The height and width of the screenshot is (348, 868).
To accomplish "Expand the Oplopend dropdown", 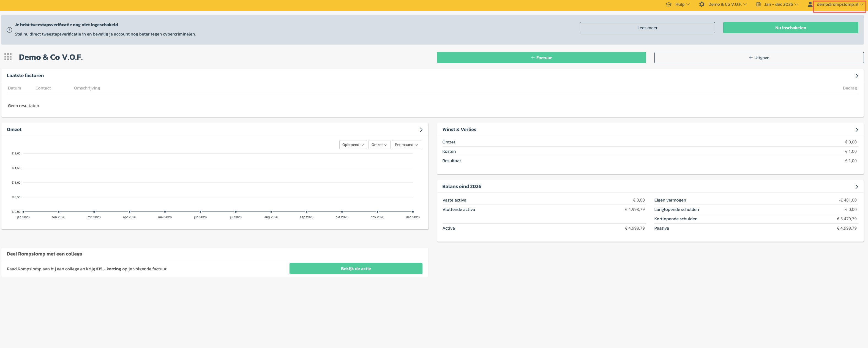I will pos(353,145).
